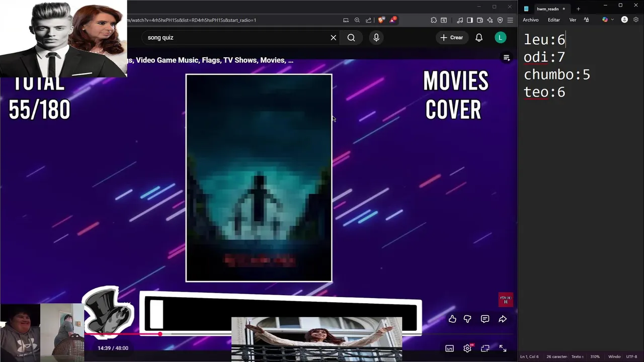This screenshot has width=644, height=362.
Task: Open the video comments icon
Action: (485, 319)
